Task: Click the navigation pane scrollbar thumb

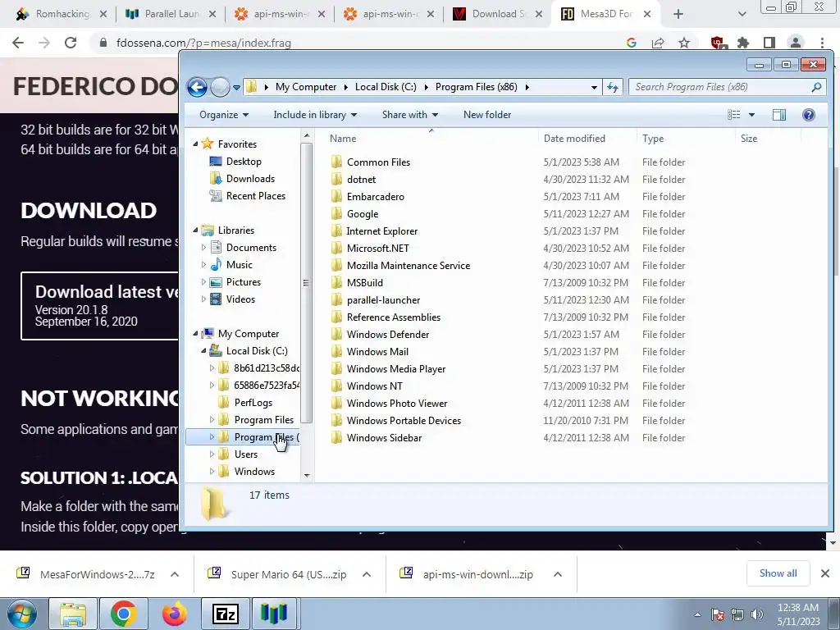Action: 307,283
